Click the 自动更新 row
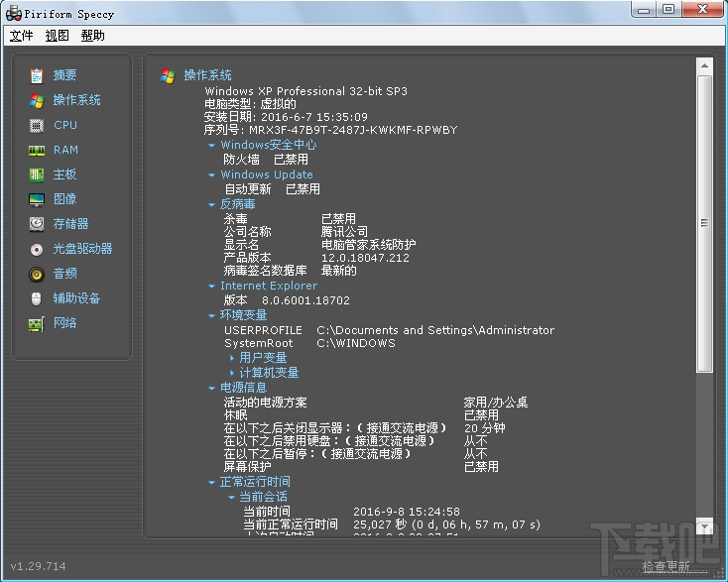This screenshot has width=728, height=582. 272,189
